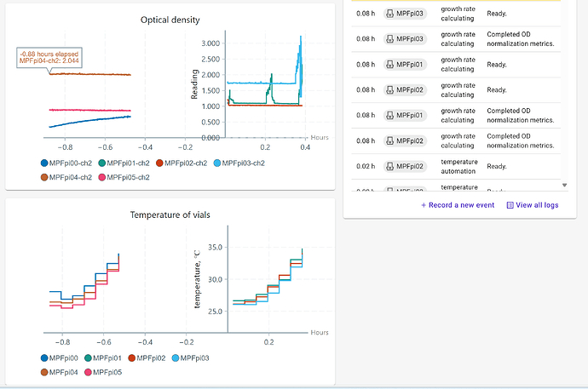Click the scroll down arrow of event log
Viewport: 588px width, 389px height.
(564, 186)
